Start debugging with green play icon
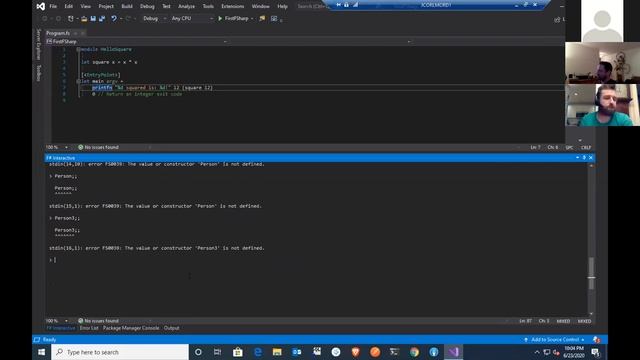Viewport: 640px width, 360px height. tap(220, 18)
